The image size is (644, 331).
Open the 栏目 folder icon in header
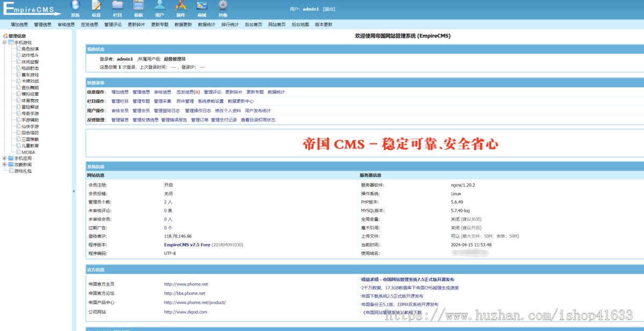(x=118, y=6)
